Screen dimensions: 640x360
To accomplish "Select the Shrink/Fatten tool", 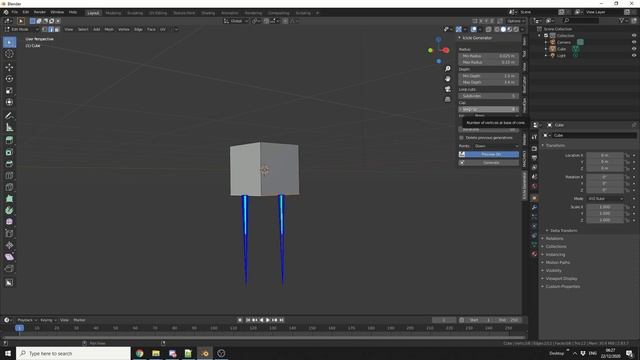I will (x=9, y=245).
